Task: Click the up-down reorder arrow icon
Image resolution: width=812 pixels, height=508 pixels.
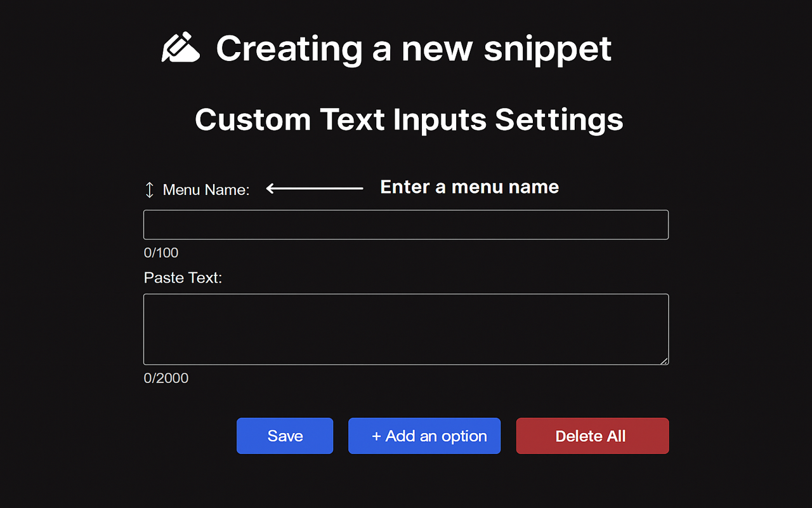Action: tap(150, 189)
